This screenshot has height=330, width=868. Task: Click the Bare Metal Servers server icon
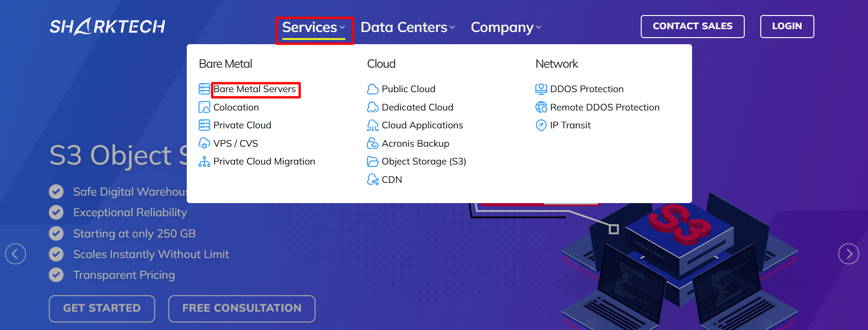[x=204, y=89]
